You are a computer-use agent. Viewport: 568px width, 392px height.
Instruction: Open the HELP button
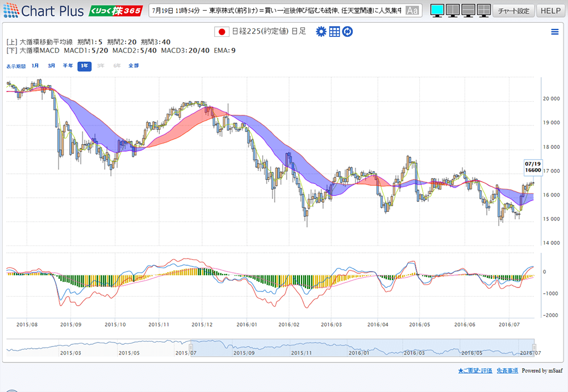(x=550, y=11)
